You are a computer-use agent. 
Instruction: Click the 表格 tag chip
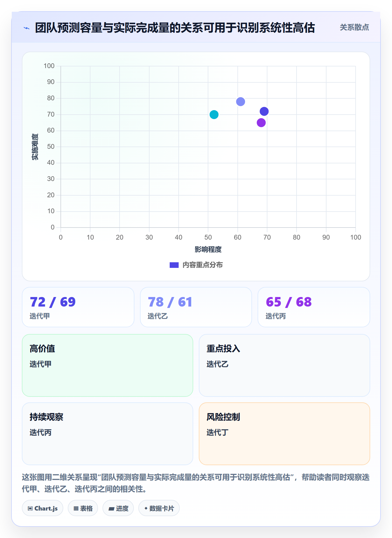point(83,508)
